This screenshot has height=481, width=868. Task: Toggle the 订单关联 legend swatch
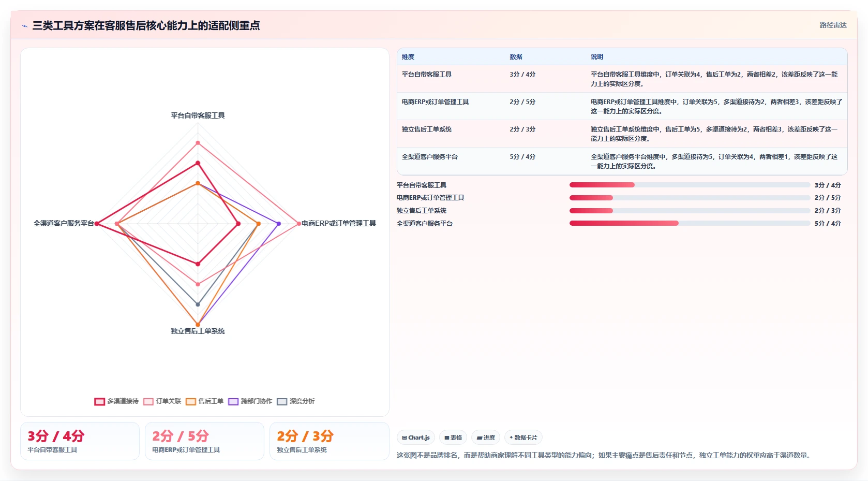(148, 401)
